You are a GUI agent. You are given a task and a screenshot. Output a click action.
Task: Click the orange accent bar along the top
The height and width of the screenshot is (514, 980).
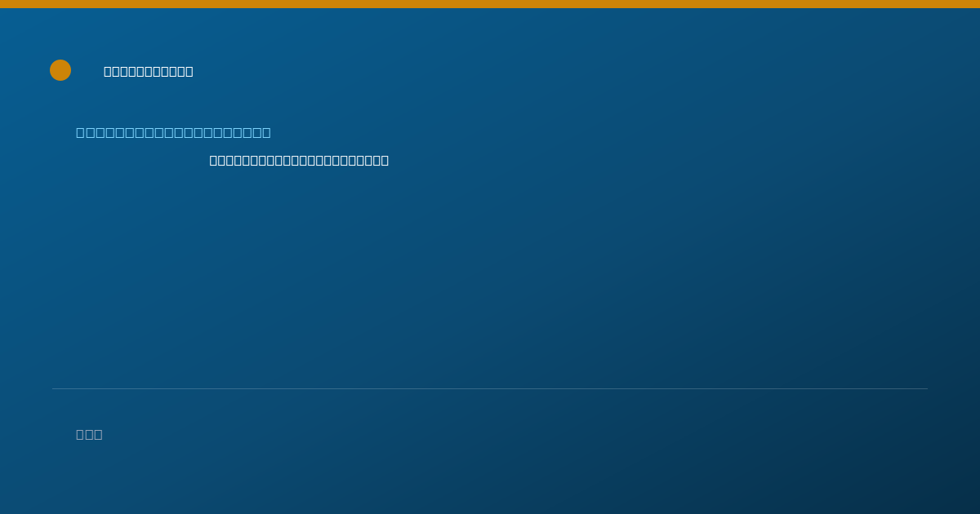point(490,4)
